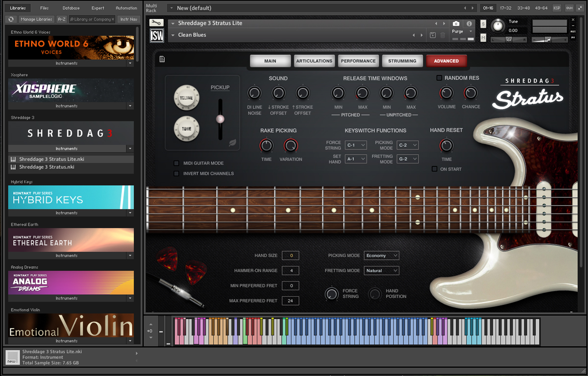588x376 pixels.
Task: Click the Force String knob
Action: tap(332, 294)
